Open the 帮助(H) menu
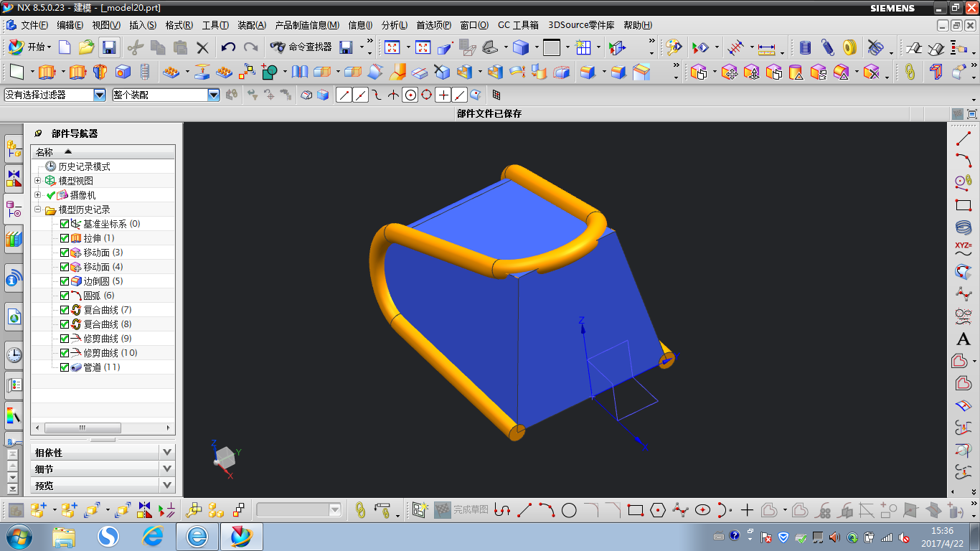 [x=638, y=25]
